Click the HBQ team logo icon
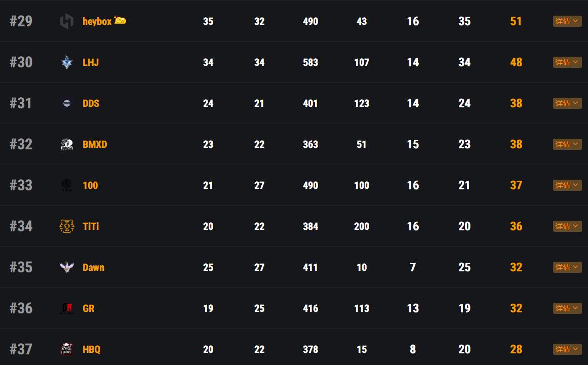 point(67,349)
